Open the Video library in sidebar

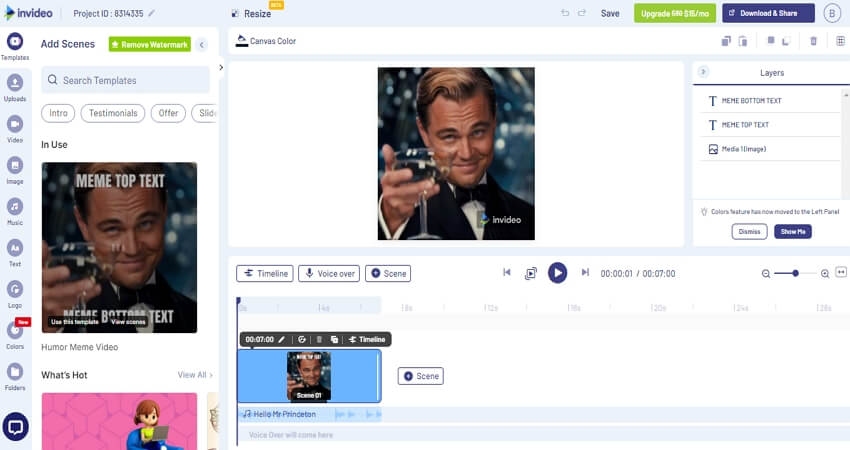15,128
